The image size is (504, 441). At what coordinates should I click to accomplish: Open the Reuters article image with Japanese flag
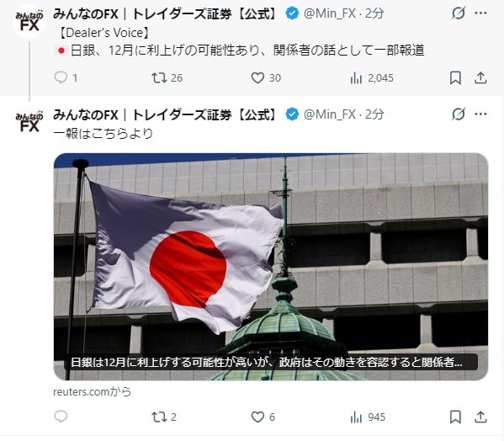(x=271, y=267)
